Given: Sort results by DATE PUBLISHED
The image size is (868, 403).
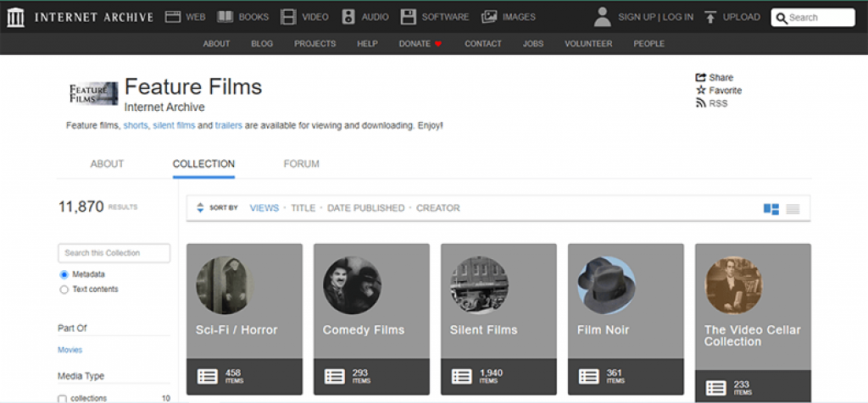Looking at the screenshot, I should tap(366, 208).
